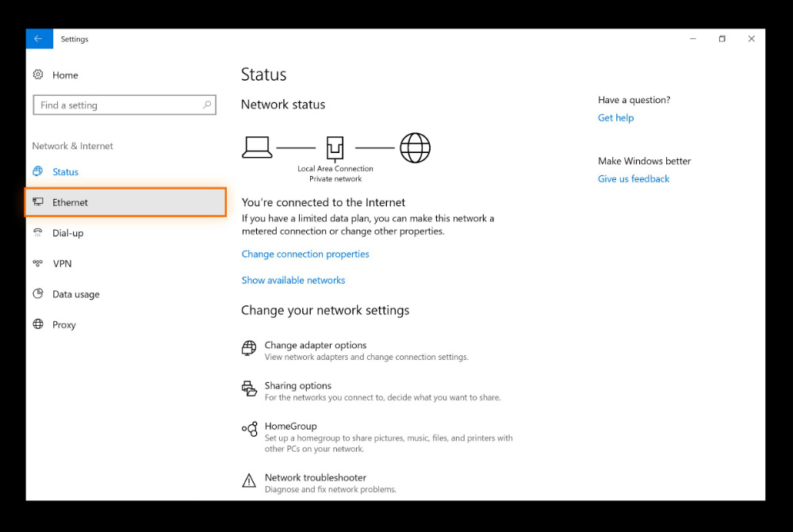
Task: Open Proxy settings
Action: tap(63, 324)
